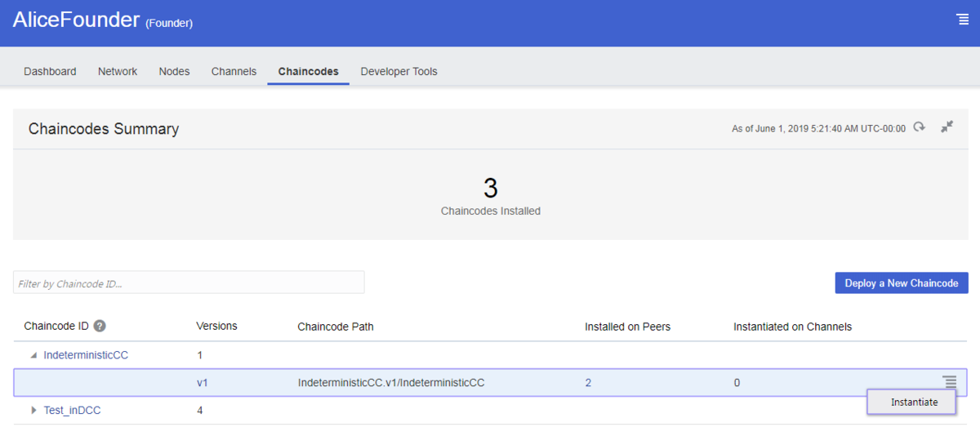Viewport: 980px width, 427px height.
Task: Click the Chaincode ID help icon
Action: [100, 327]
